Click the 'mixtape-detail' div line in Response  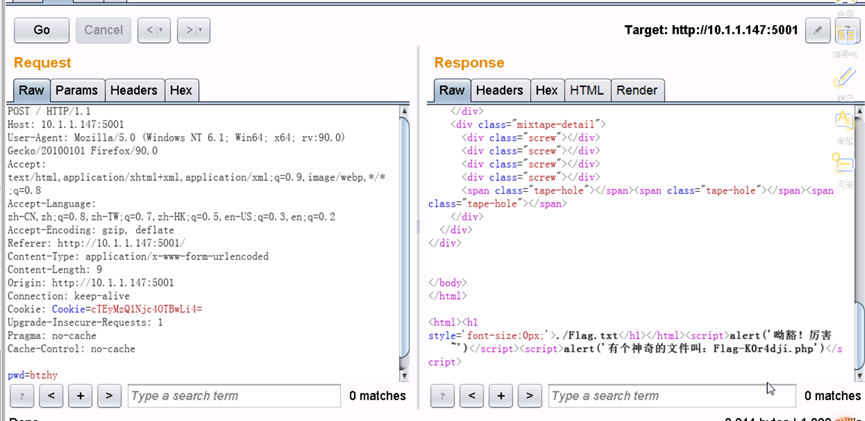pos(528,124)
